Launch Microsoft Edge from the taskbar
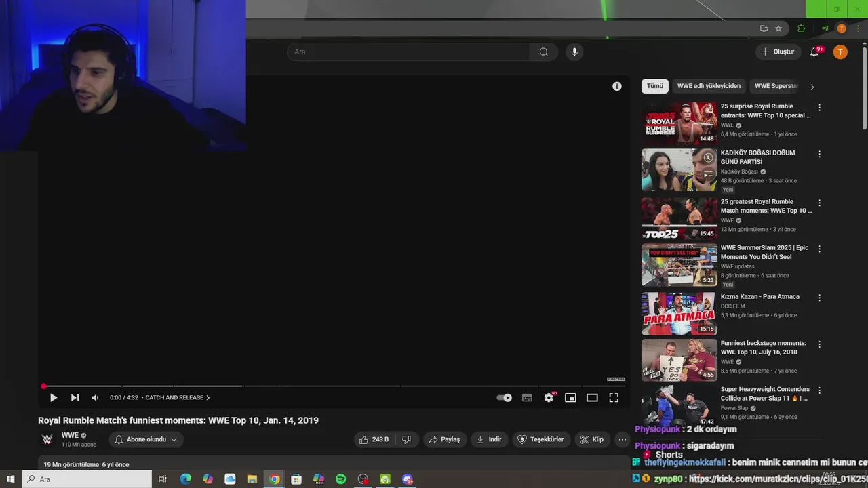Screen dimensions: 868x488 pos(186,479)
